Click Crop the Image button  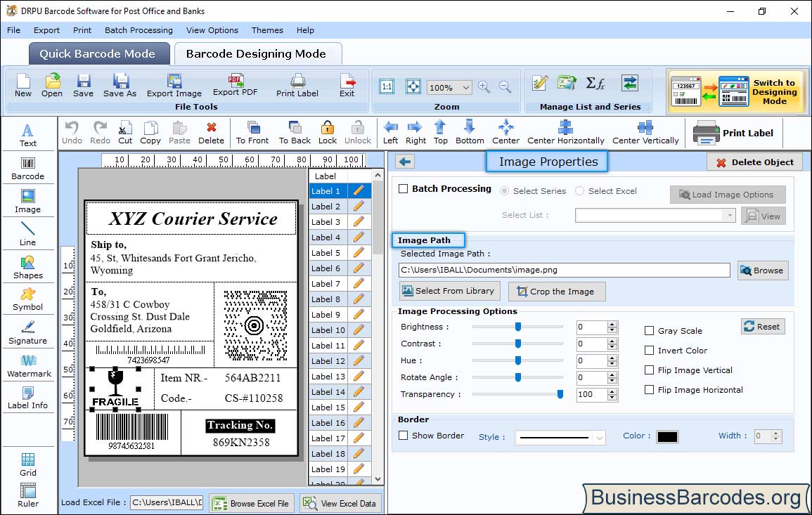coord(556,292)
